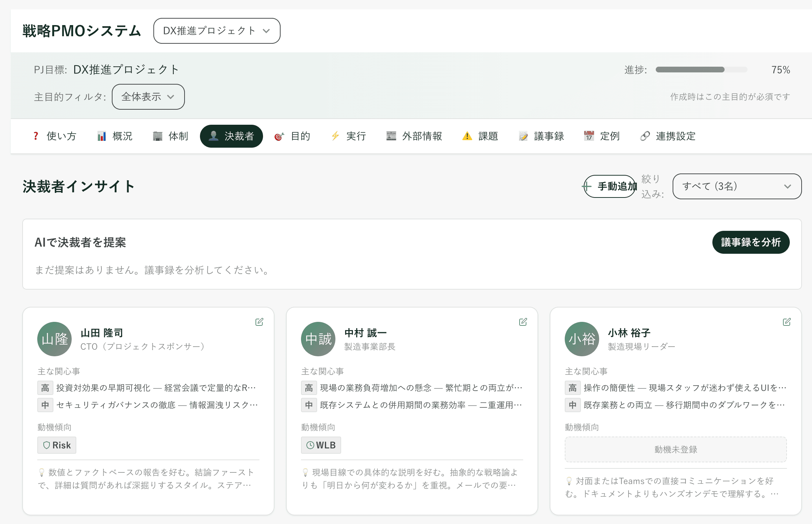Open the DX推進プロジェクト project selector
Image resolution: width=812 pixels, height=524 pixels.
(x=216, y=31)
